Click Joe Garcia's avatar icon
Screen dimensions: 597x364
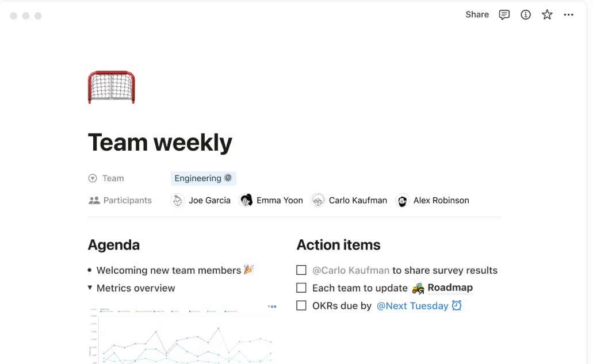coord(178,201)
